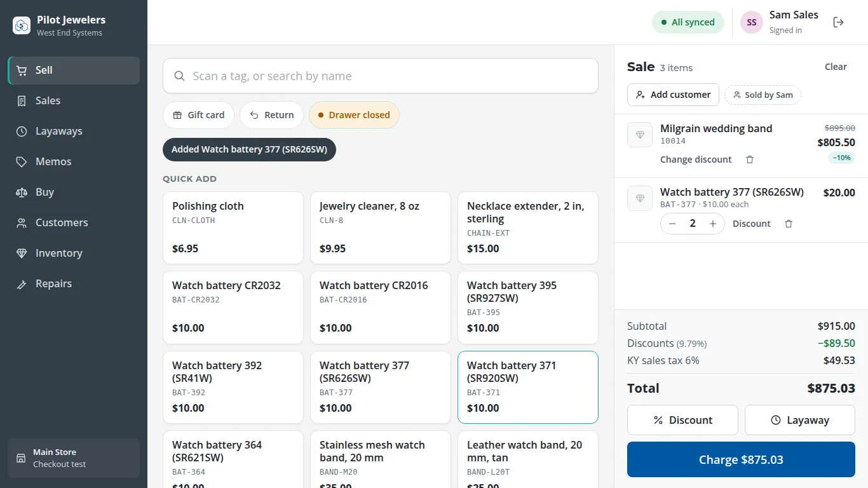Click the diamond icon beside Watch battery 377
Image resolution: width=868 pixels, height=488 pixels.
pyautogui.click(x=640, y=198)
